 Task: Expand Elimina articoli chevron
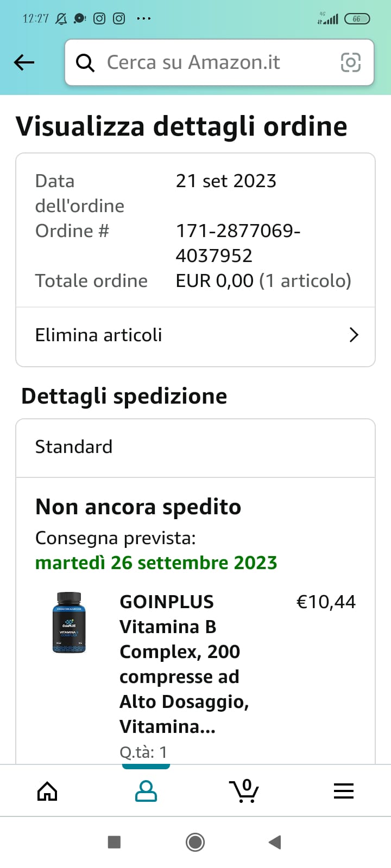pos(354,335)
